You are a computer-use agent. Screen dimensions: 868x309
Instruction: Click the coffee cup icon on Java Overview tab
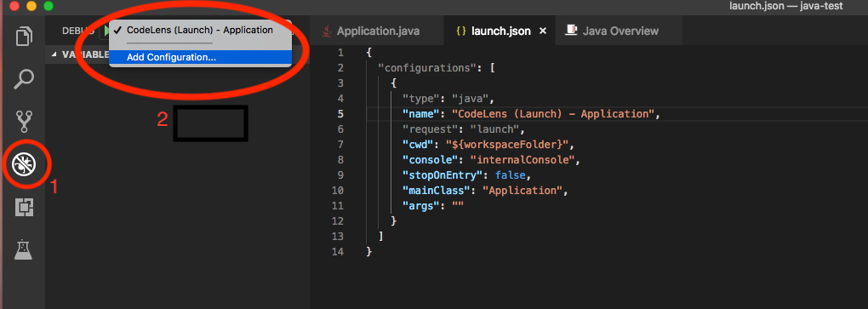tap(571, 31)
